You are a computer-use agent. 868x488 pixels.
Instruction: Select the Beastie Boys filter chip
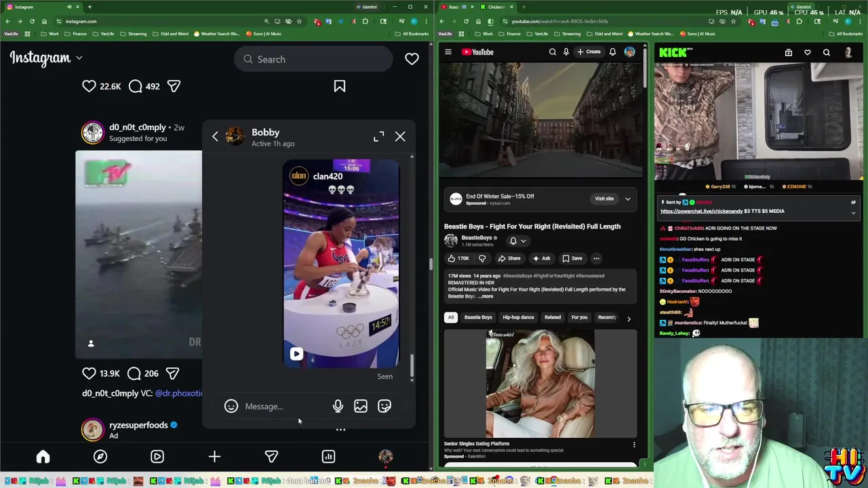click(478, 317)
